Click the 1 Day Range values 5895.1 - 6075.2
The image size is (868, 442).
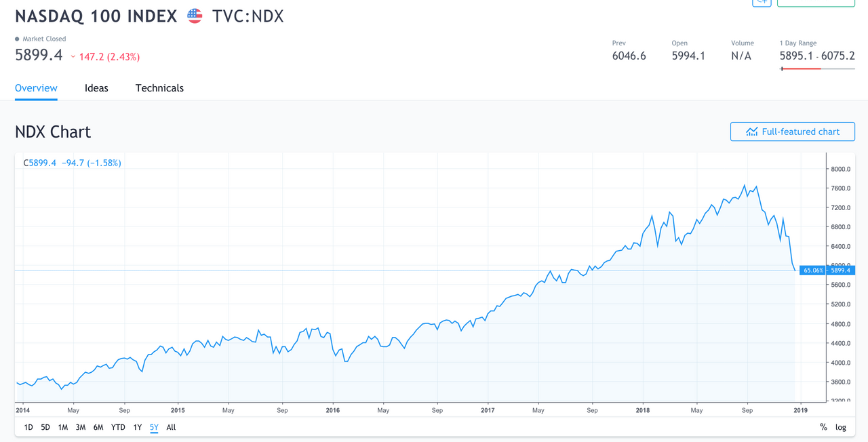coord(817,56)
